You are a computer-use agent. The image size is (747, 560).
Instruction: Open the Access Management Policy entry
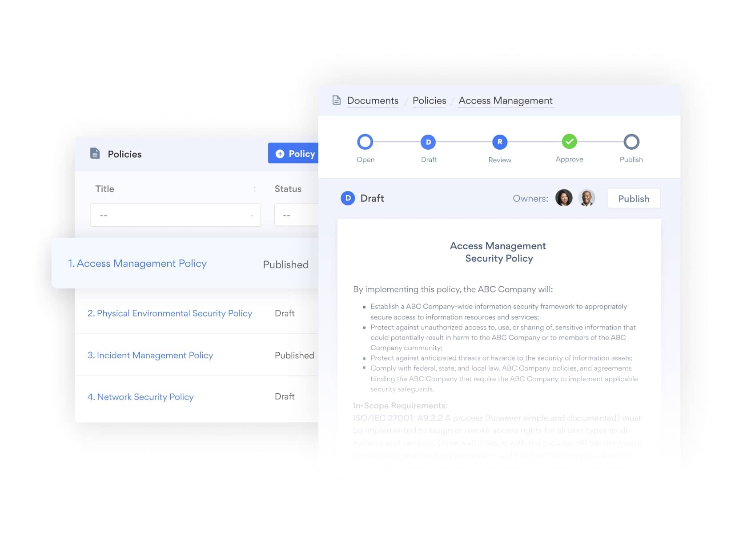point(142,263)
